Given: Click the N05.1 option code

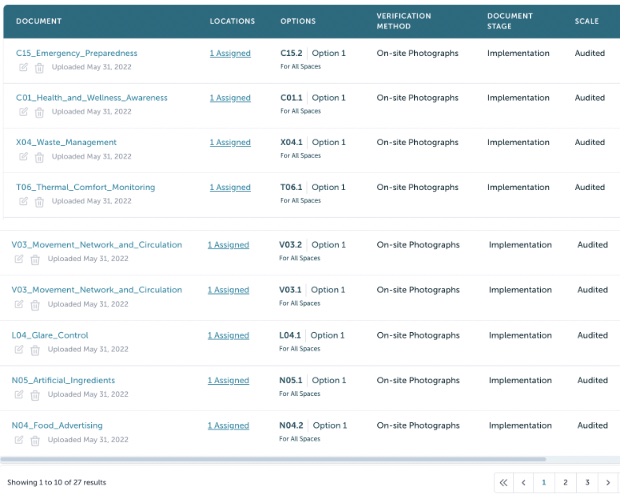Looking at the screenshot, I should click(291, 380).
